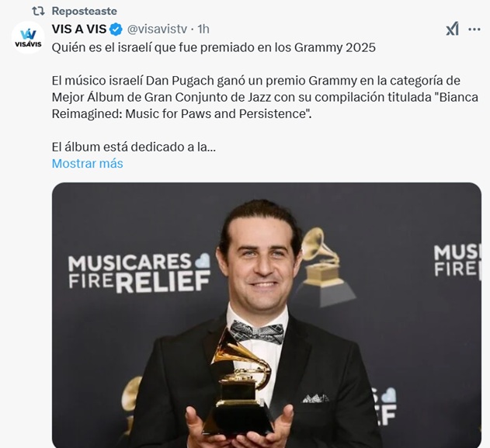Click the VIS A VIS profile avatar

(x=28, y=38)
